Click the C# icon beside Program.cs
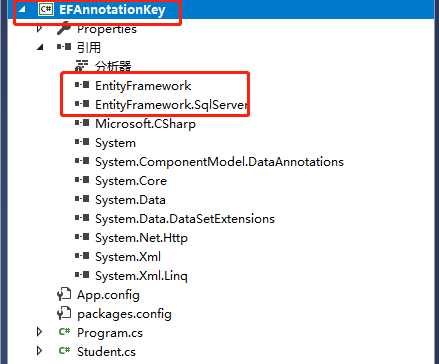Image resolution: width=439 pixels, height=364 pixels. 64,332
